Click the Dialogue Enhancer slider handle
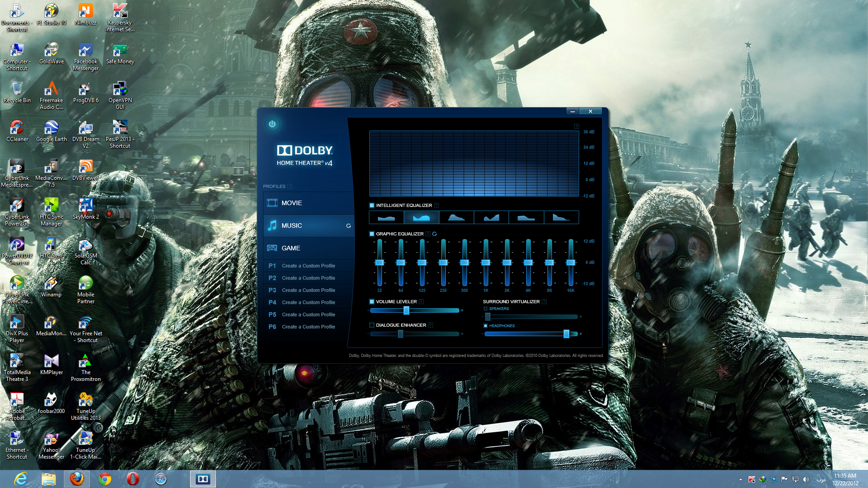 401,334
